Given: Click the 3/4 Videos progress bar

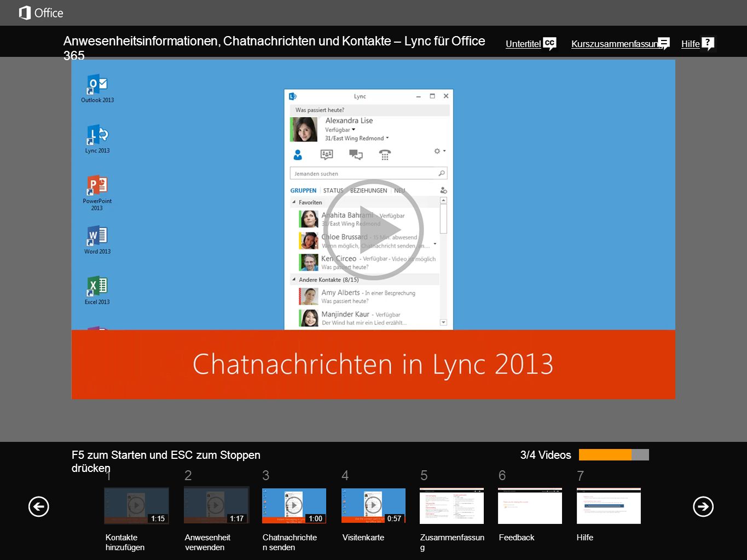Looking at the screenshot, I should (x=614, y=454).
